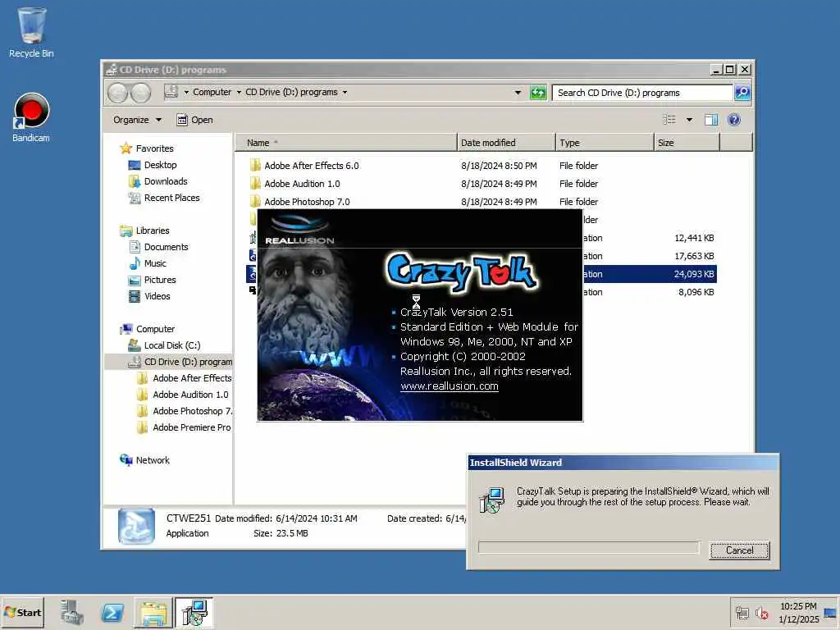Select Adobe Premiere Pro in navigation tree

click(x=191, y=427)
